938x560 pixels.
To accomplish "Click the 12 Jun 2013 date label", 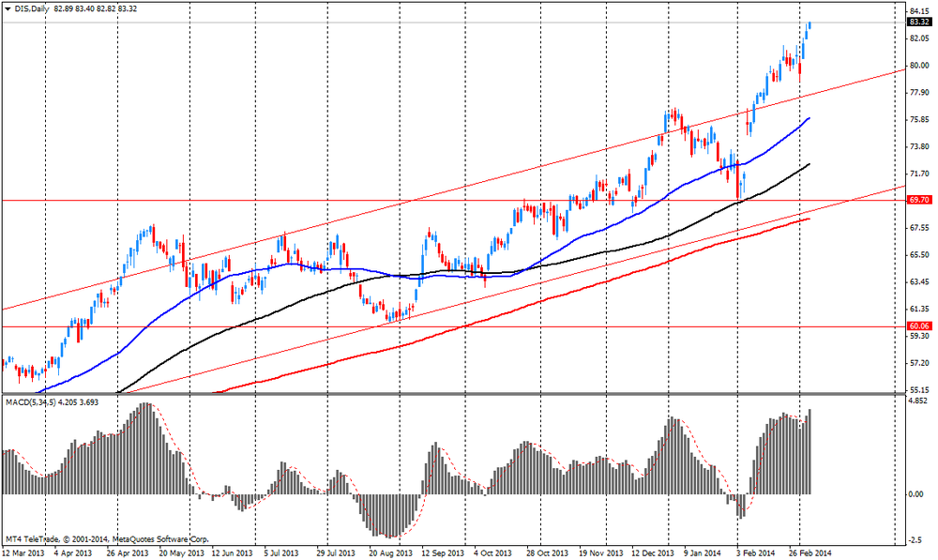I will click(232, 552).
